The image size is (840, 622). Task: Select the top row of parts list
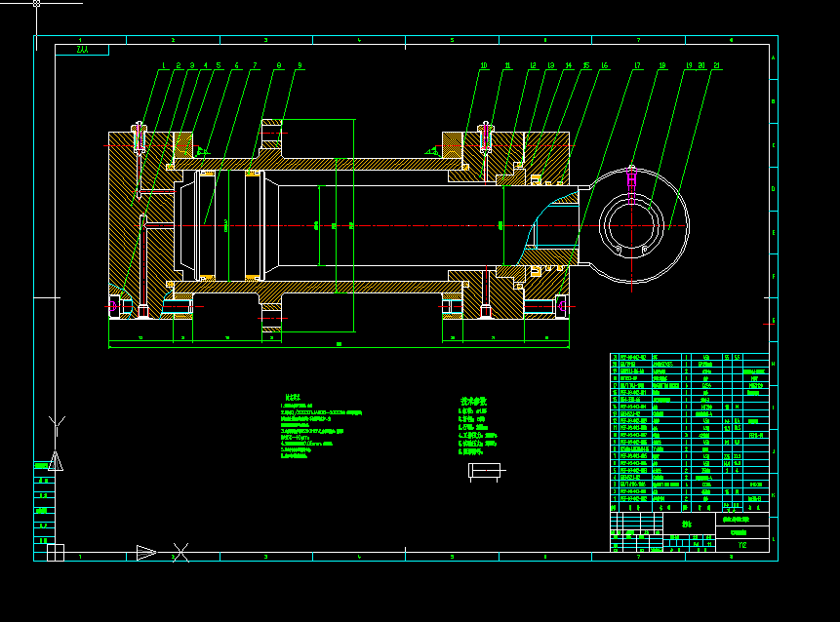pos(690,357)
